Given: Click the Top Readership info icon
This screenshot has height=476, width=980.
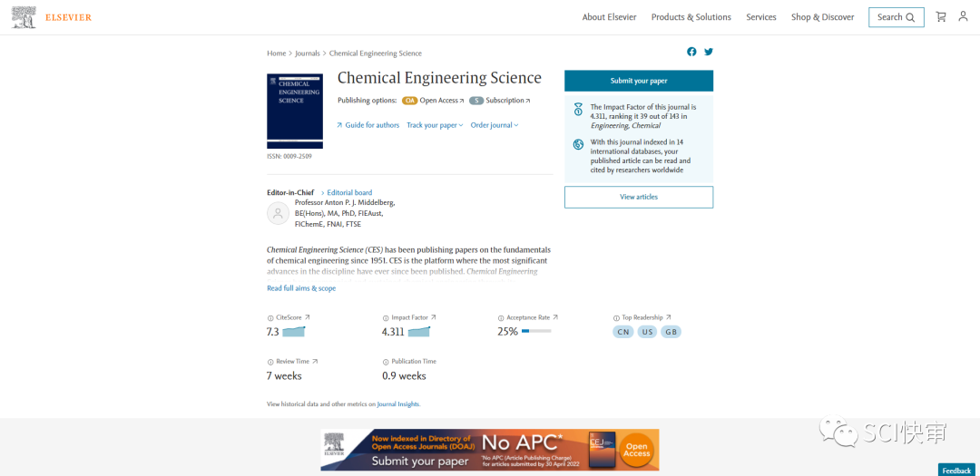Looking at the screenshot, I should coord(616,318).
